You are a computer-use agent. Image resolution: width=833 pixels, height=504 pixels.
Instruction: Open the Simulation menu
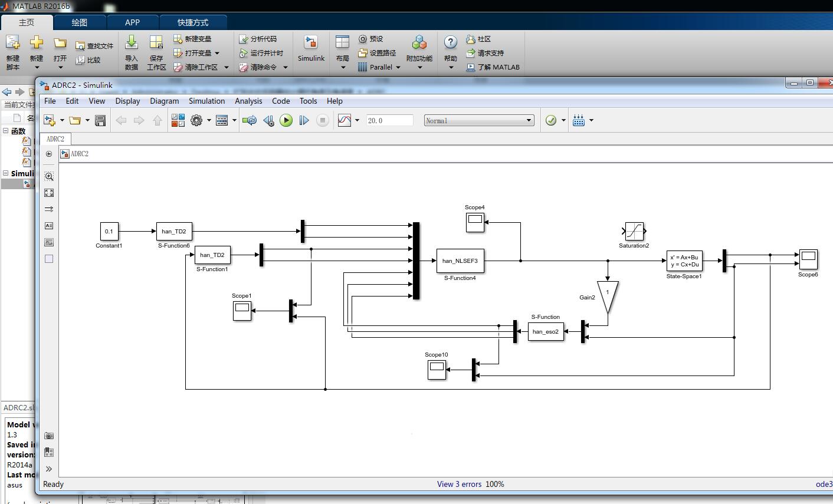tap(206, 101)
